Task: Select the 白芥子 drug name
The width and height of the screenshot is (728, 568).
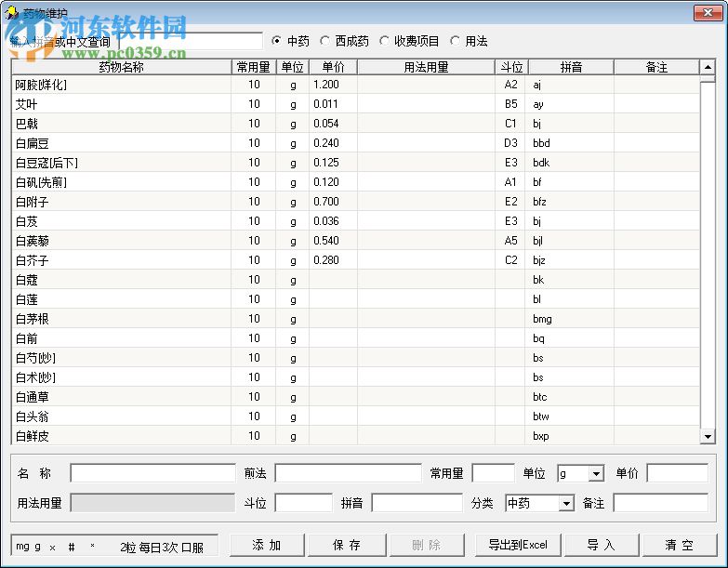Action: [32, 260]
